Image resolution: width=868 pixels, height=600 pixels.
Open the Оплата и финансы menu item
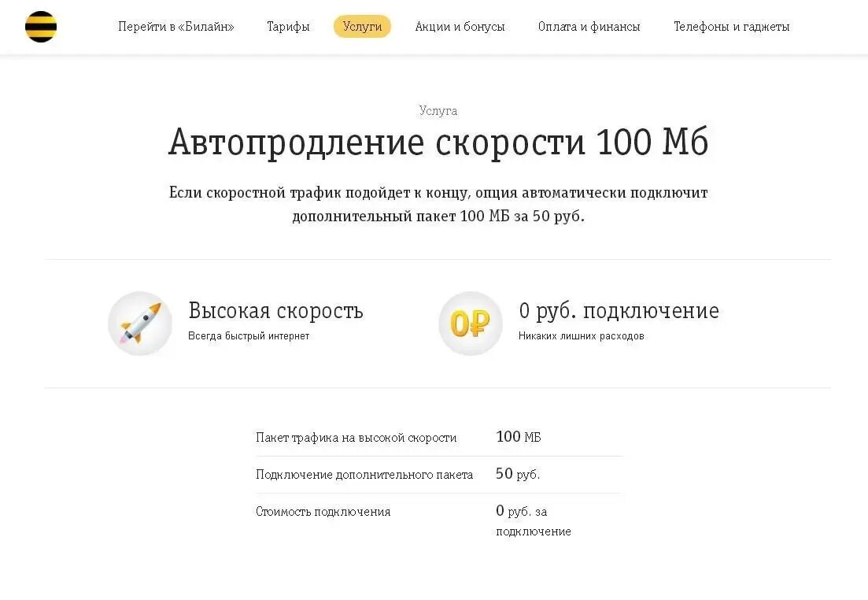[589, 27]
